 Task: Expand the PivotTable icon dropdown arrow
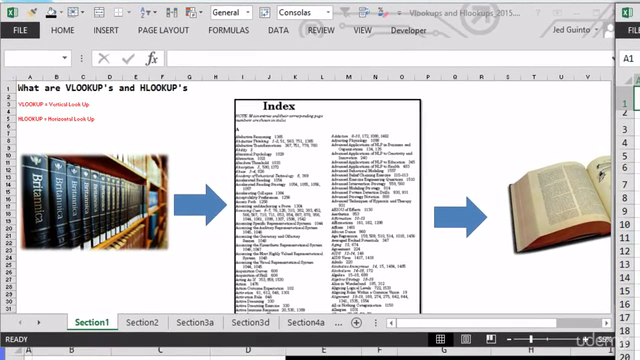[x=201, y=12]
